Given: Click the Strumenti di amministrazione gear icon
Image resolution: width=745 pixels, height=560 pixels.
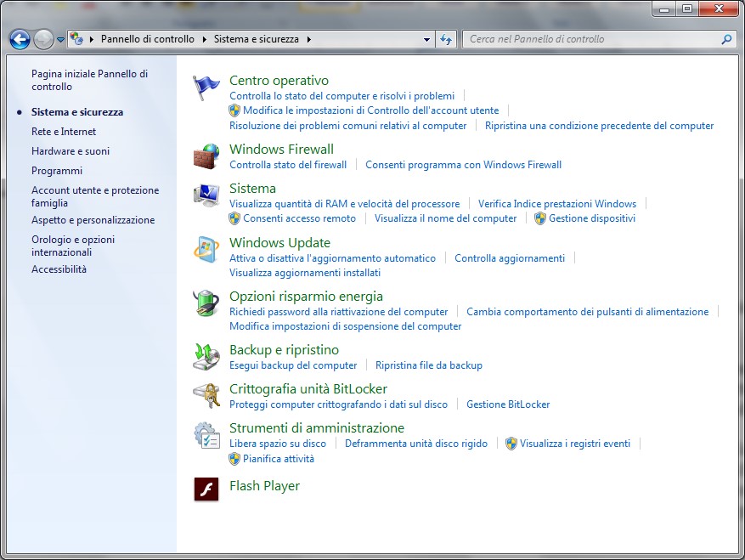Looking at the screenshot, I should [206, 435].
